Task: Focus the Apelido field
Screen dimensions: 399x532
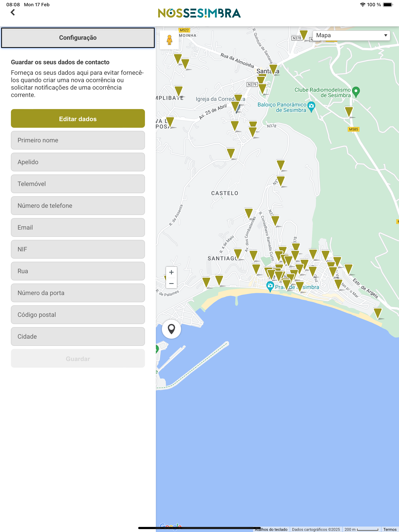Action: click(78, 162)
